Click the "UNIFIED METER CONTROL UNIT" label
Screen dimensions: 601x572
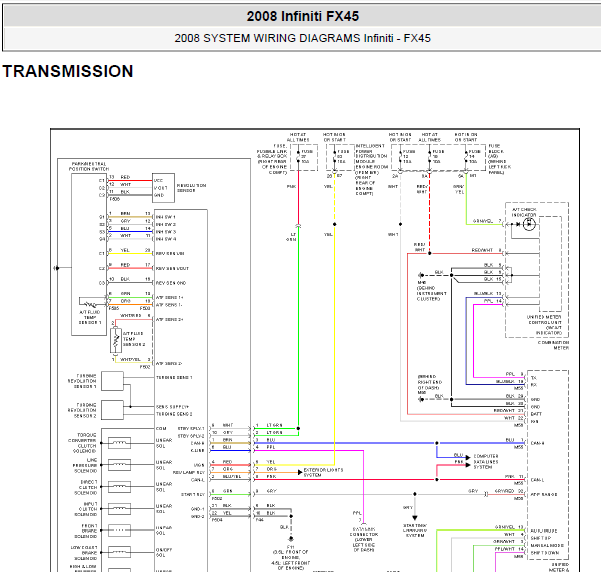544,320
